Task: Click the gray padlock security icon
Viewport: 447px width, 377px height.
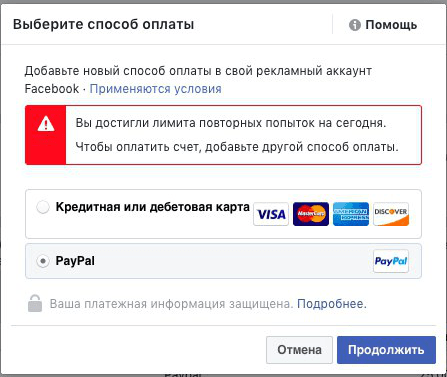Action: [35, 303]
